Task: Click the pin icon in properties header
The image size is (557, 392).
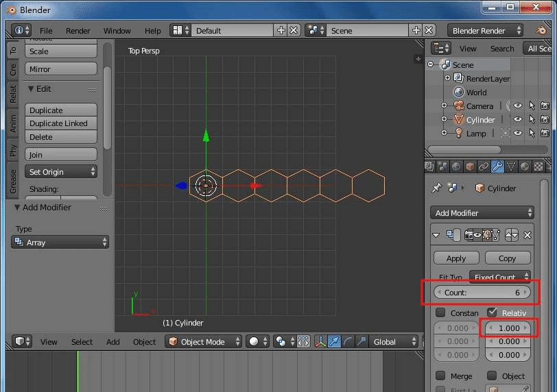Action: click(436, 188)
